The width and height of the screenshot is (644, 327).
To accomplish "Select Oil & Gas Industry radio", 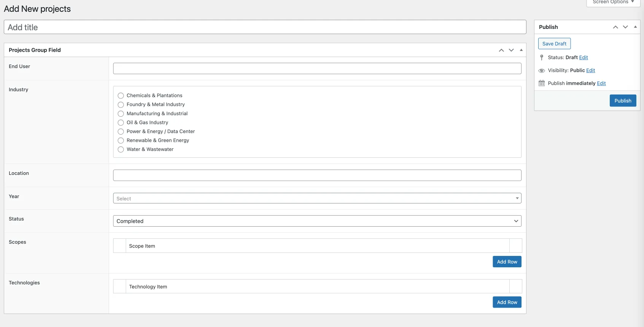I will [x=121, y=122].
